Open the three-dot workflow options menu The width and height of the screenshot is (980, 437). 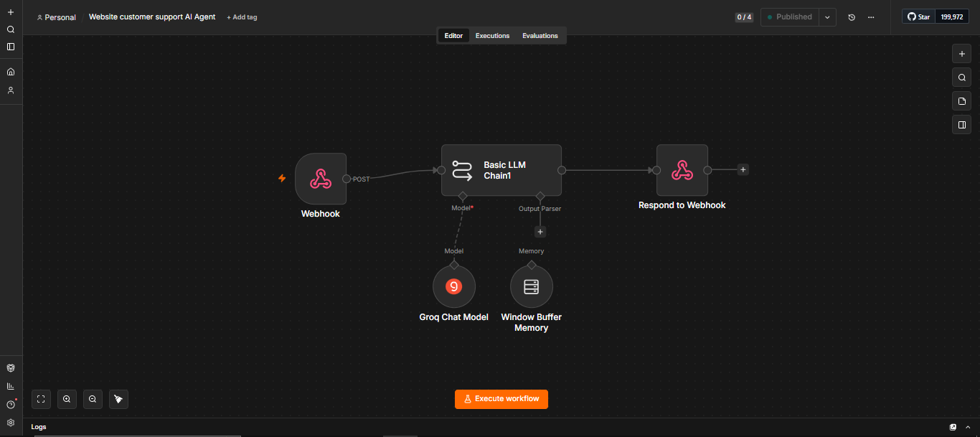coord(871,17)
